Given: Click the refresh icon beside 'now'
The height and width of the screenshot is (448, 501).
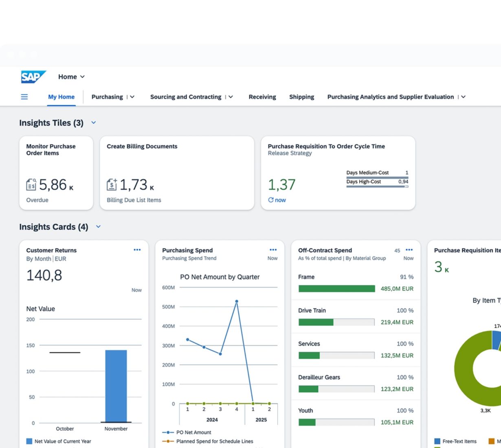Looking at the screenshot, I should point(270,200).
